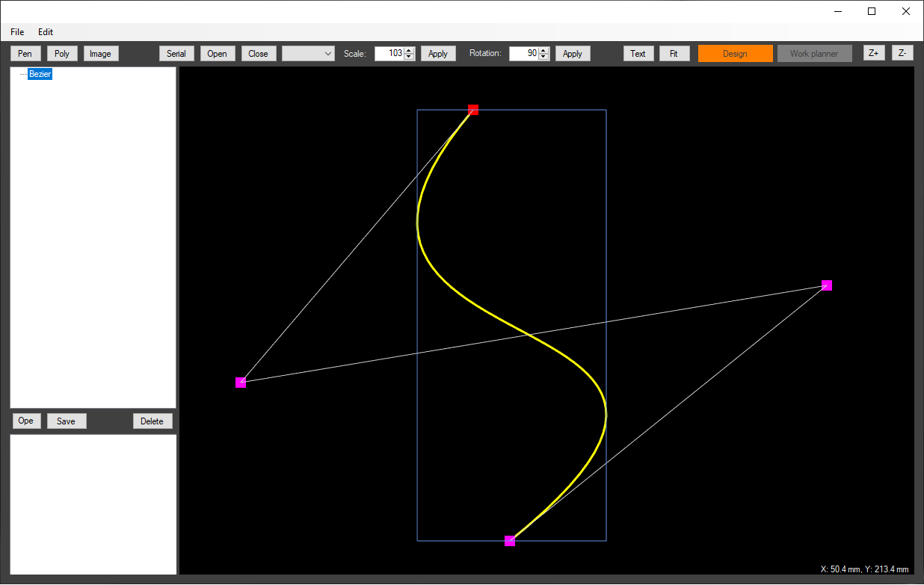924x585 pixels.
Task: Minimize the application window
Action: coord(837,11)
